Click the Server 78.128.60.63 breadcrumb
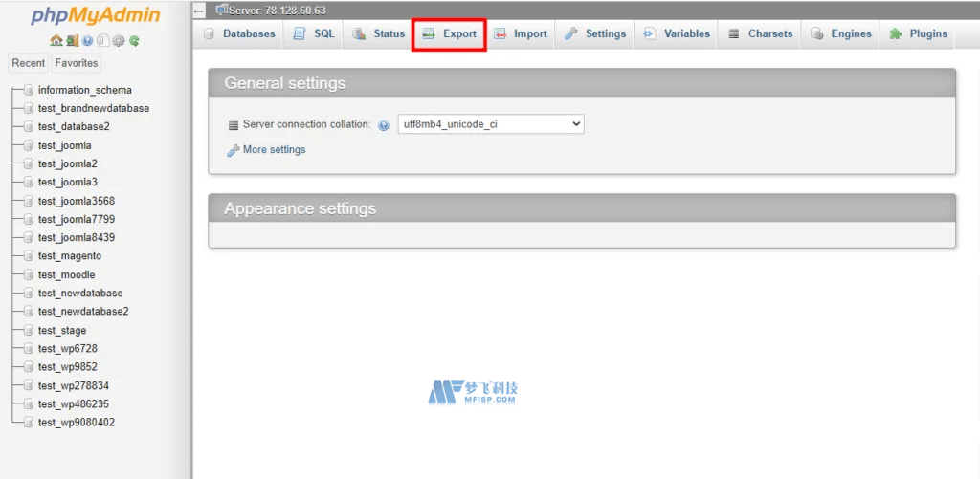Viewport: 980px width, 479px height. tap(278, 11)
